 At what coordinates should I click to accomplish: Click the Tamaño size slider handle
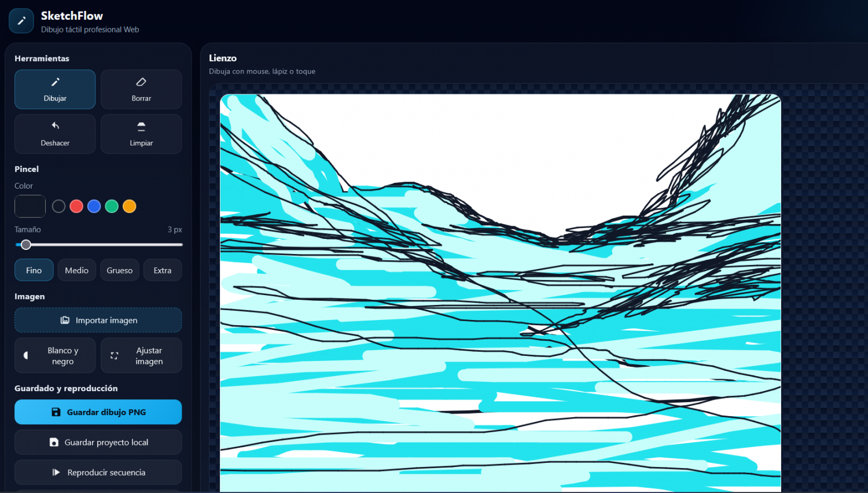[26, 245]
